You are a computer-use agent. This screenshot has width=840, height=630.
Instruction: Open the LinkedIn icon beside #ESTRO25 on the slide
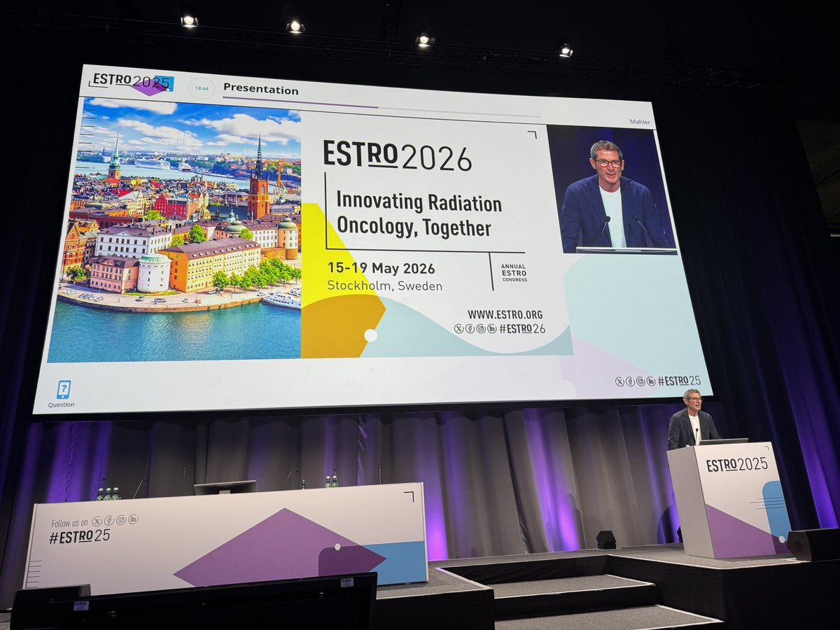coord(651,381)
